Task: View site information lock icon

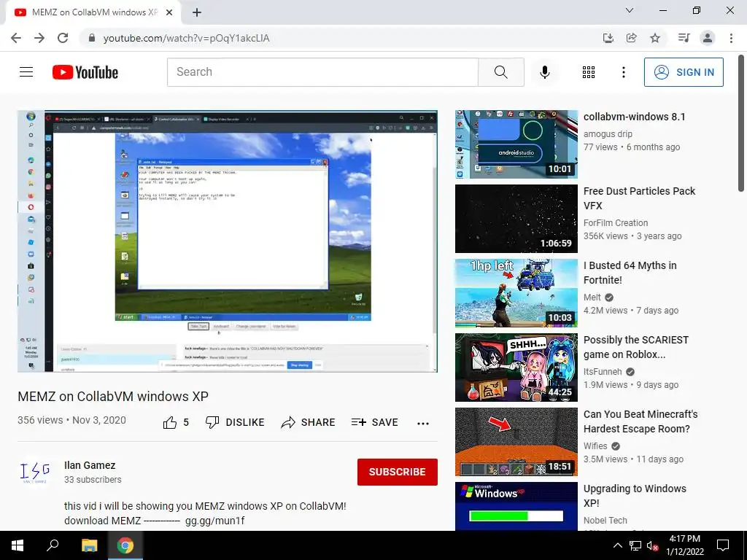Action: pyautogui.click(x=92, y=38)
